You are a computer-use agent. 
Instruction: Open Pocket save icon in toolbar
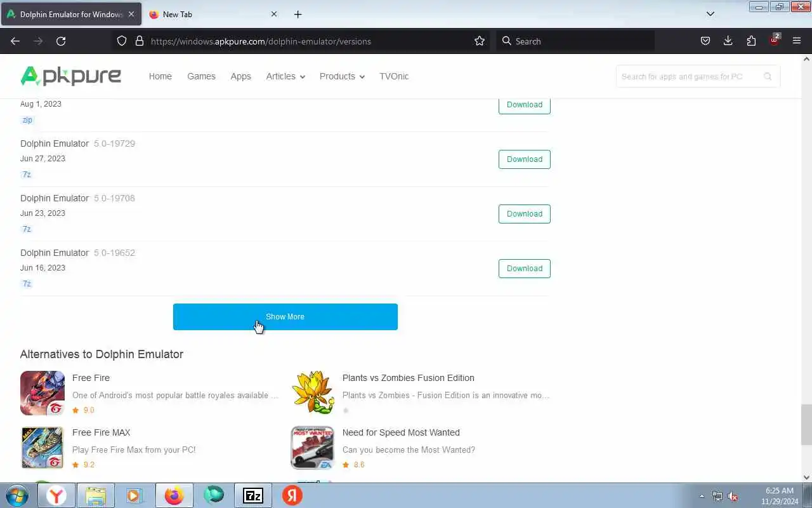[705, 41]
